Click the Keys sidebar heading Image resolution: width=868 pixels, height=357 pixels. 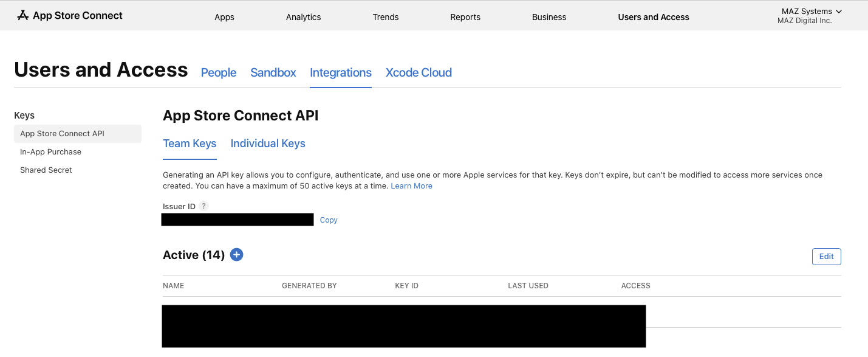click(24, 116)
